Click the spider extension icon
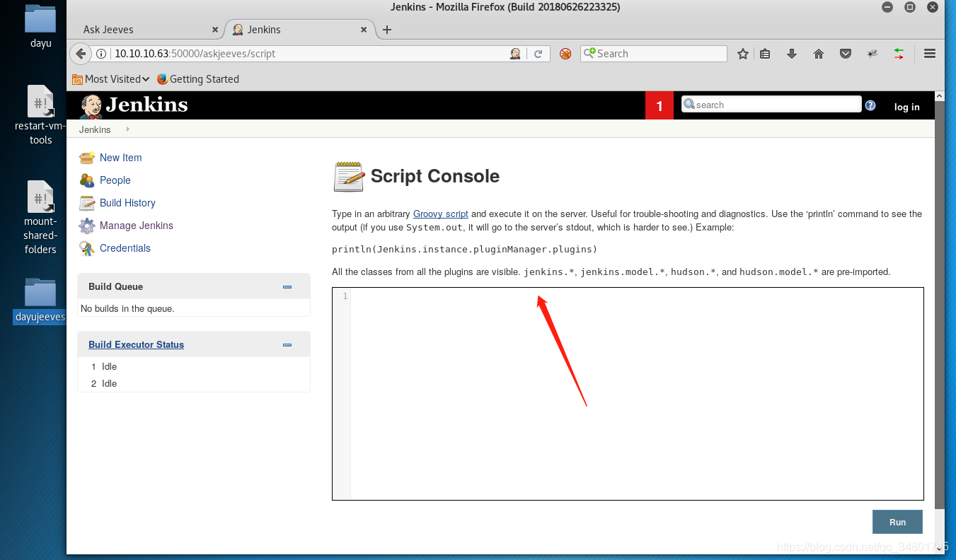Viewport: 956px width, 560px height. [x=873, y=54]
